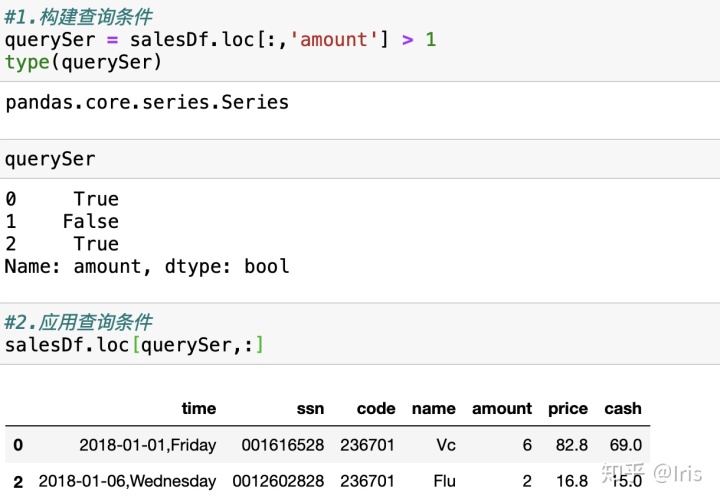Click the '#2.应用查询条件' comment line
720x502 pixels.
pos(78,322)
